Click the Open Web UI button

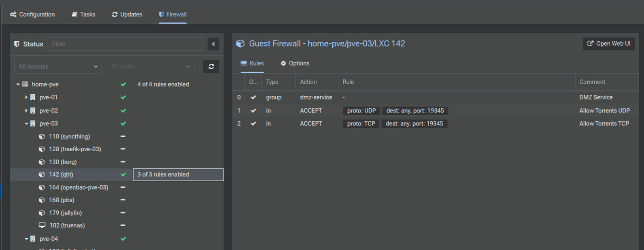coord(608,44)
